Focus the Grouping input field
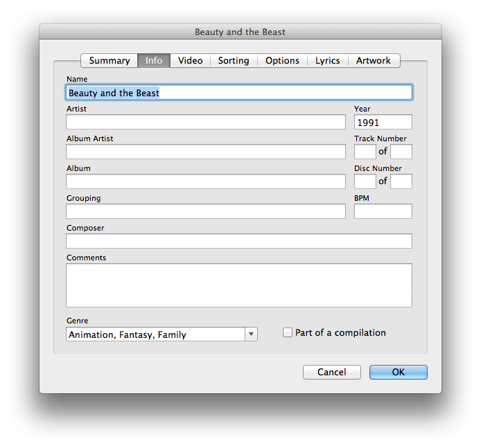The image size is (481, 448). point(206,211)
